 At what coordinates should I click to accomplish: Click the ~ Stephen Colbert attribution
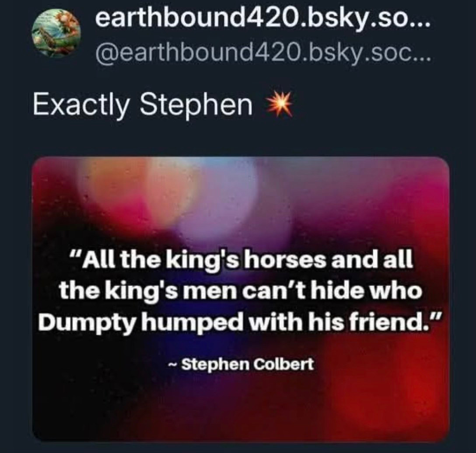241,363
